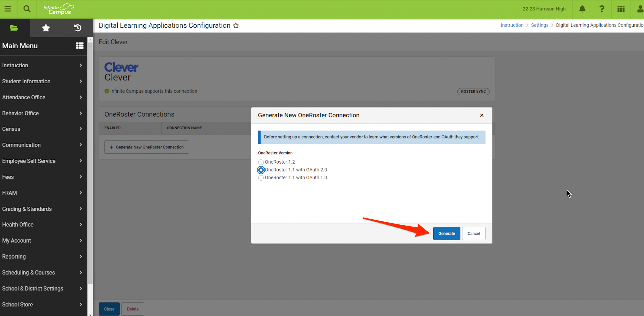Expand the School & District Settings menu

tap(32, 288)
